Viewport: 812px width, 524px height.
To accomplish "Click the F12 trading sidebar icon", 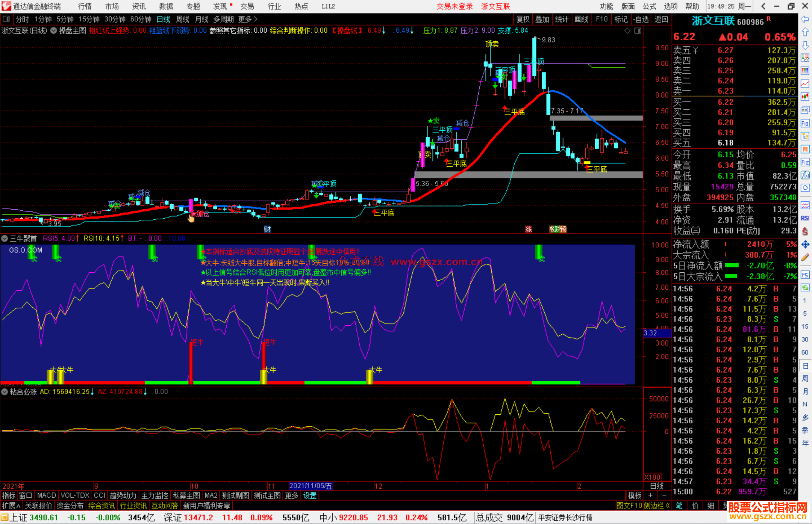I will click(x=805, y=162).
